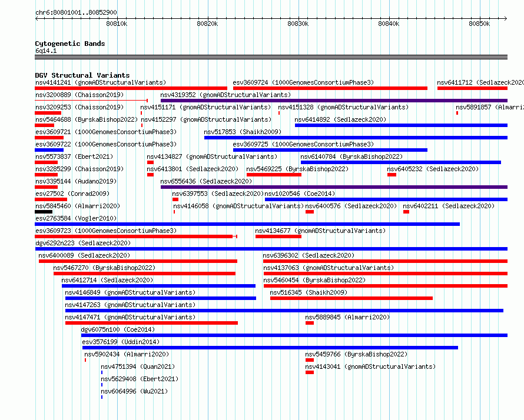Select the nsv1020546 Coe2014 label

coord(300,194)
